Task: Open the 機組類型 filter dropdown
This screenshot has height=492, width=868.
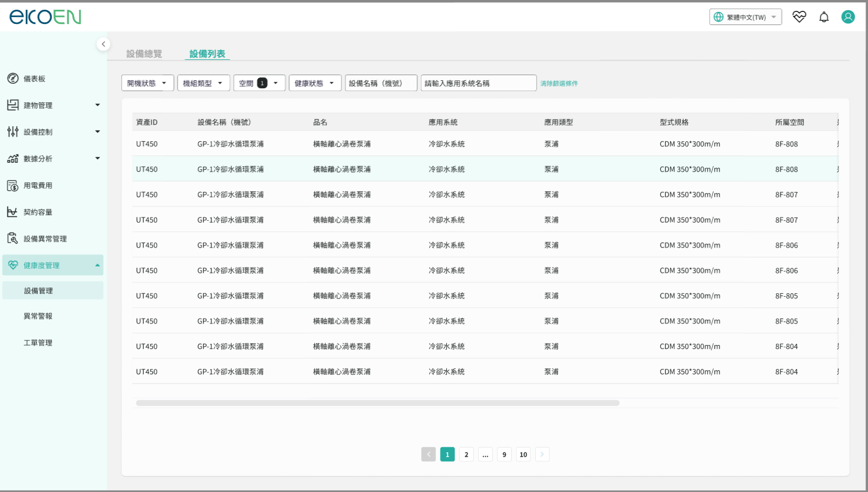Action: point(203,83)
